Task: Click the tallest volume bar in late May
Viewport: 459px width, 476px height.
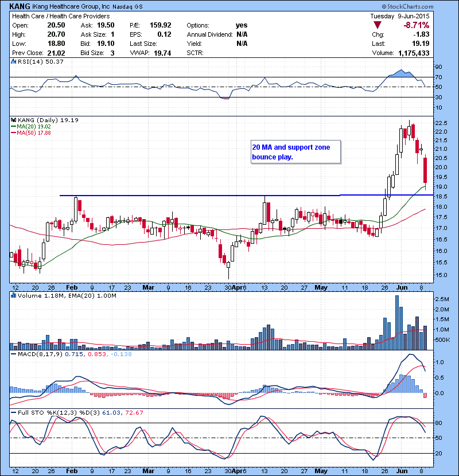Action: tap(396, 323)
